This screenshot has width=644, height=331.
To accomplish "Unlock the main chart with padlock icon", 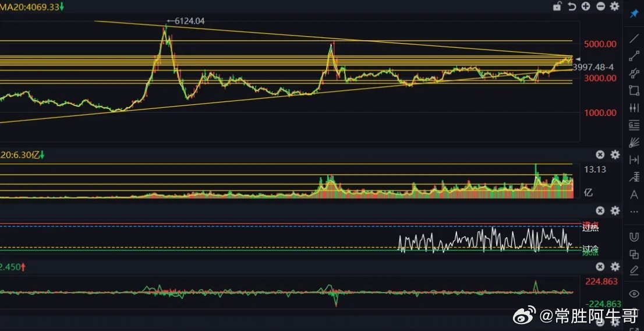I will tap(557, 6).
